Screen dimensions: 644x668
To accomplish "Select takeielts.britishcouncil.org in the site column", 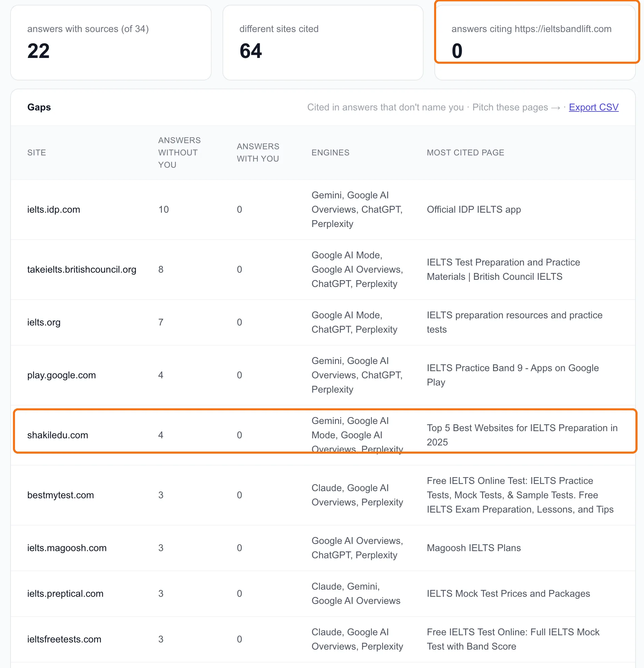I will [82, 269].
